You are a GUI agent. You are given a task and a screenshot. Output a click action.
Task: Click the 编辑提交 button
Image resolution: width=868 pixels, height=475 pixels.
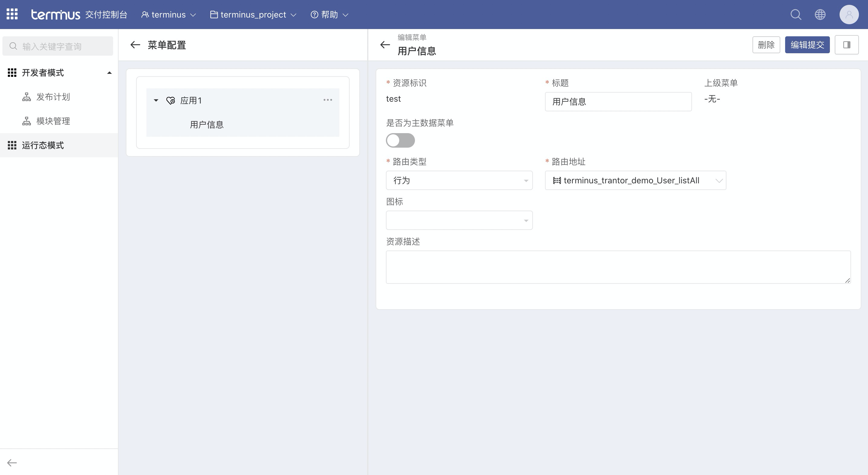pos(807,45)
